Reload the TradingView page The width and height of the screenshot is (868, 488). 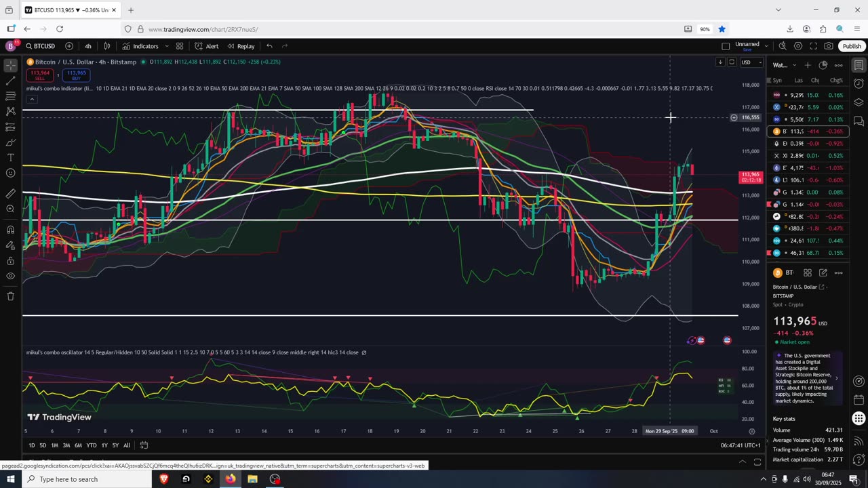tap(60, 29)
